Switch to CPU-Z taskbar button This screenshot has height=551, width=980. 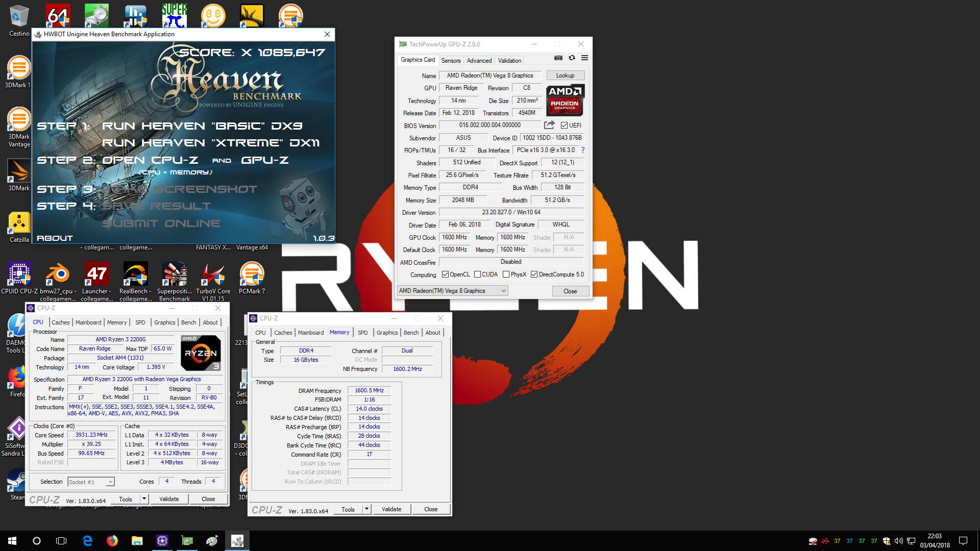tap(162, 541)
